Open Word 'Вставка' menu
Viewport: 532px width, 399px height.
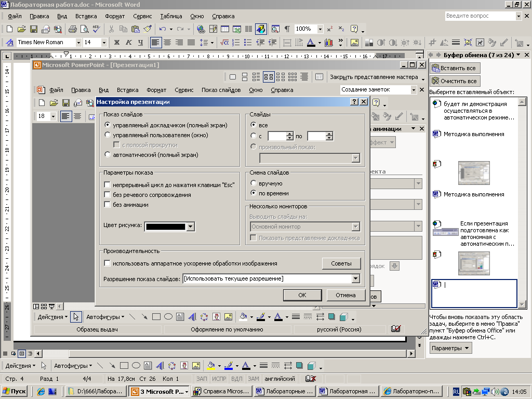86,16
